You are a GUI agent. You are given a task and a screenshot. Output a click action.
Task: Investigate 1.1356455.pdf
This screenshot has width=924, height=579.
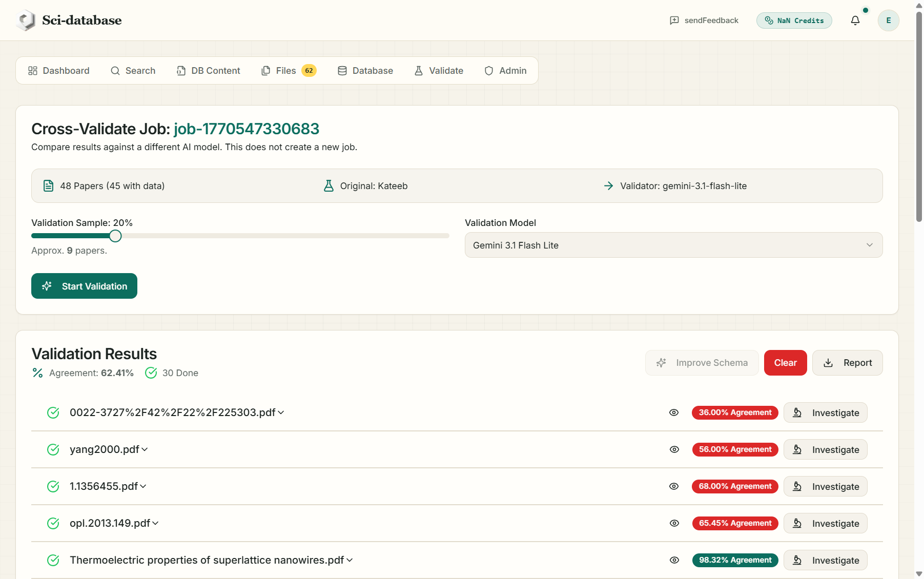[x=825, y=486]
